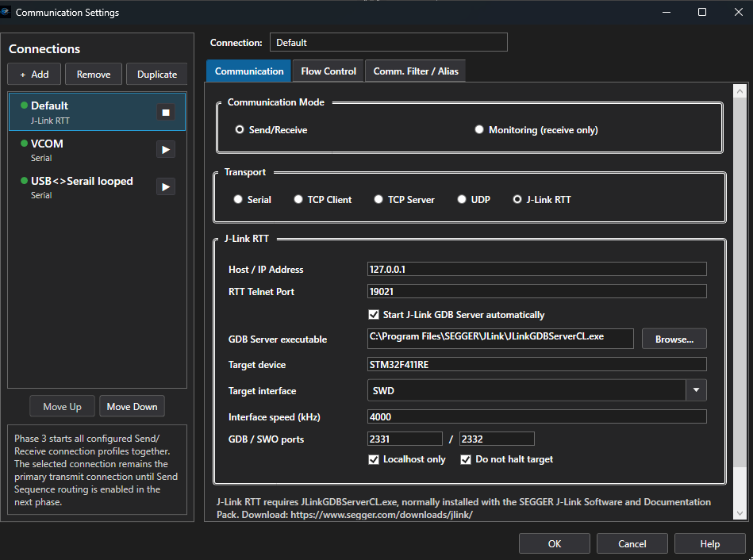Open Help for communication settings
The width and height of the screenshot is (753, 560).
[x=710, y=543]
